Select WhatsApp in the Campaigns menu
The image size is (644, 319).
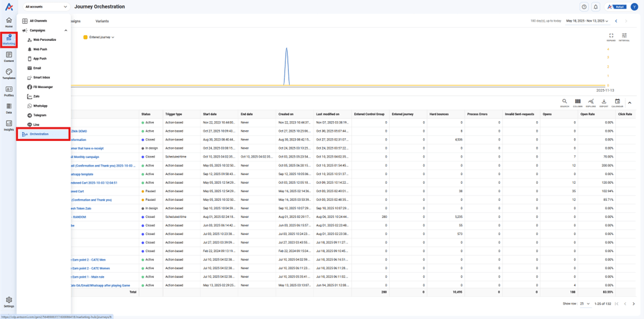click(40, 106)
